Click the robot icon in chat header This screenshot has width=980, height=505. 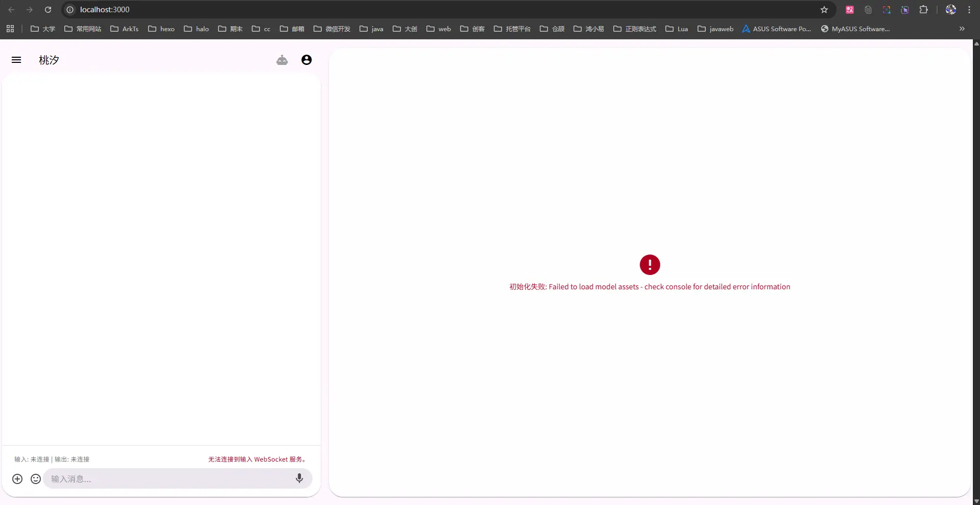point(282,60)
